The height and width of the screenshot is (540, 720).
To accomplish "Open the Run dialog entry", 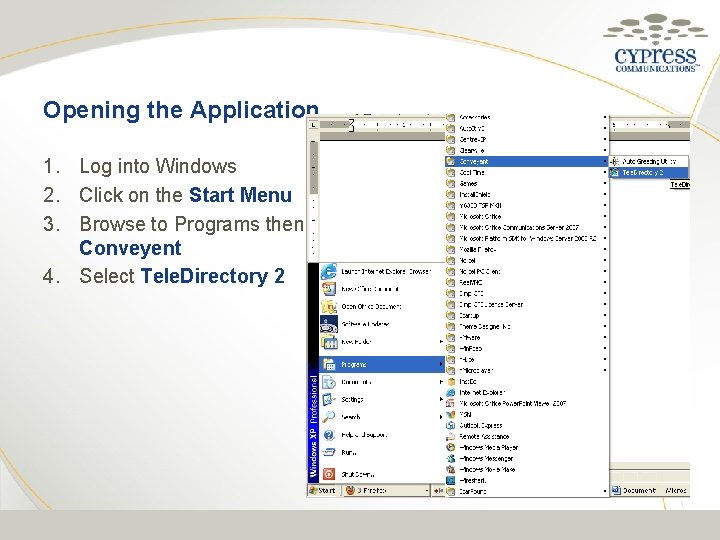I will click(x=382, y=453).
